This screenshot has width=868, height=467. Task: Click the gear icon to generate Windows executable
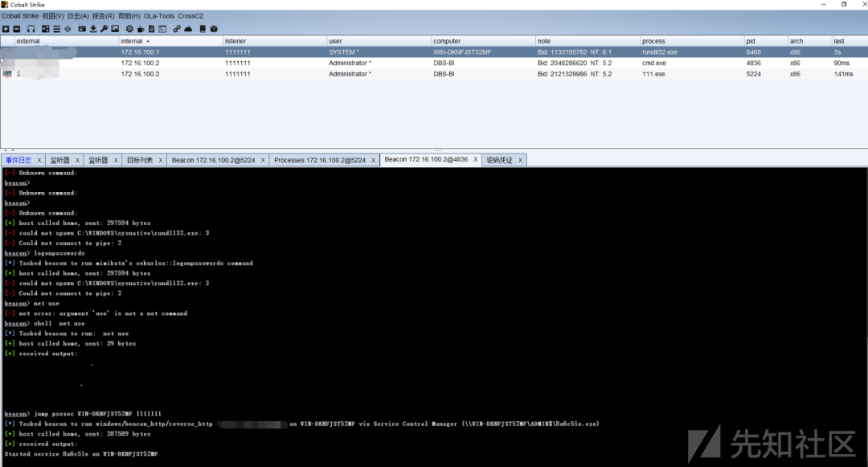click(129, 29)
